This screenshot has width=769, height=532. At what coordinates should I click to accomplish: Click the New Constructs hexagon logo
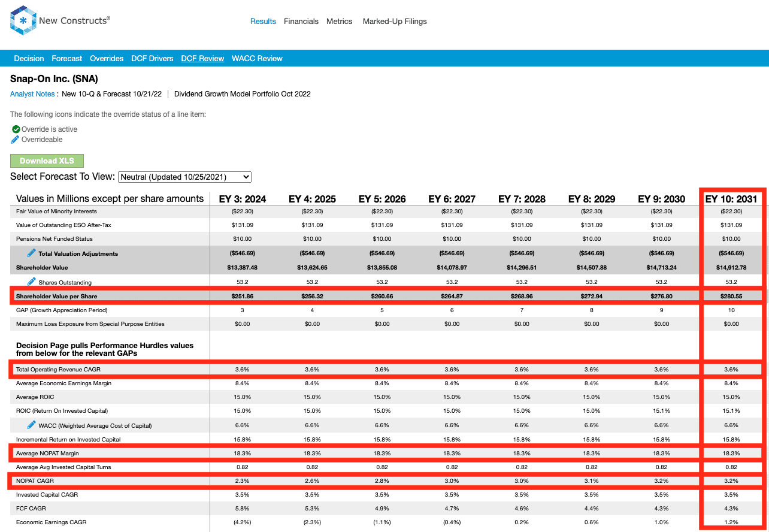click(x=23, y=20)
